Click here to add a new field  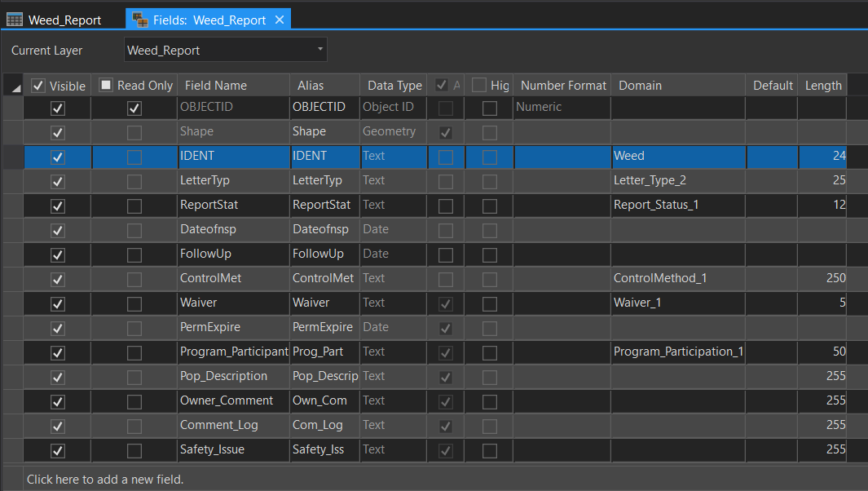[104, 479]
